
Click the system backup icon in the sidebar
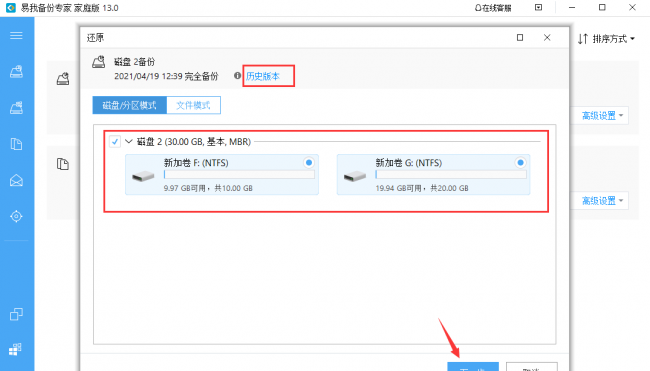[16, 108]
